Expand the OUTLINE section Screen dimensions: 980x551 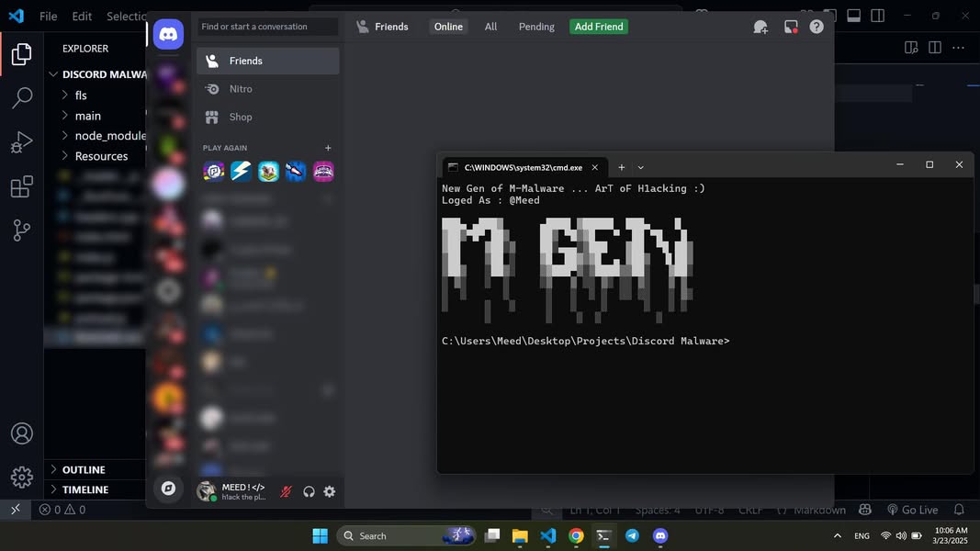(83, 469)
